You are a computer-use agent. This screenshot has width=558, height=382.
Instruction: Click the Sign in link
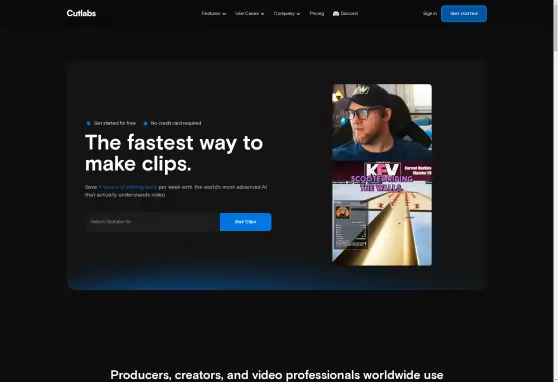(x=430, y=14)
